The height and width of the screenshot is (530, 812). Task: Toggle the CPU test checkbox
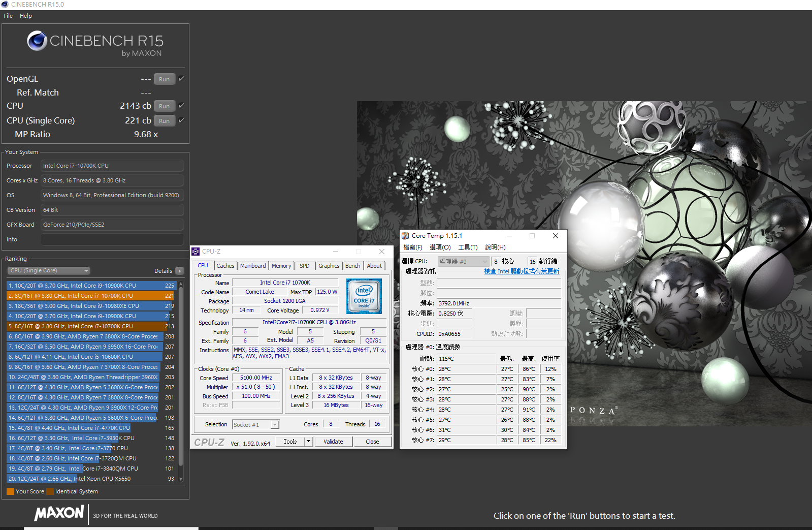tap(181, 106)
